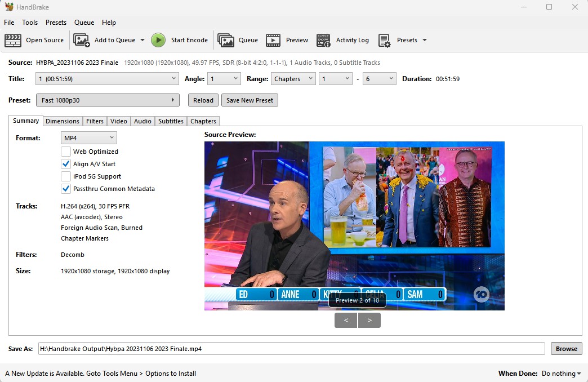Click the Decomb filter text
The image size is (588, 382).
73,255
